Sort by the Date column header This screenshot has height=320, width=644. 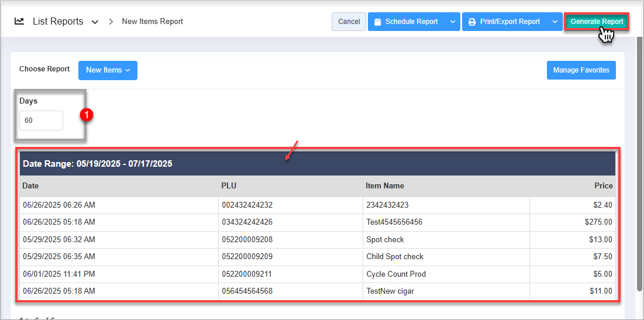point(30,185)
